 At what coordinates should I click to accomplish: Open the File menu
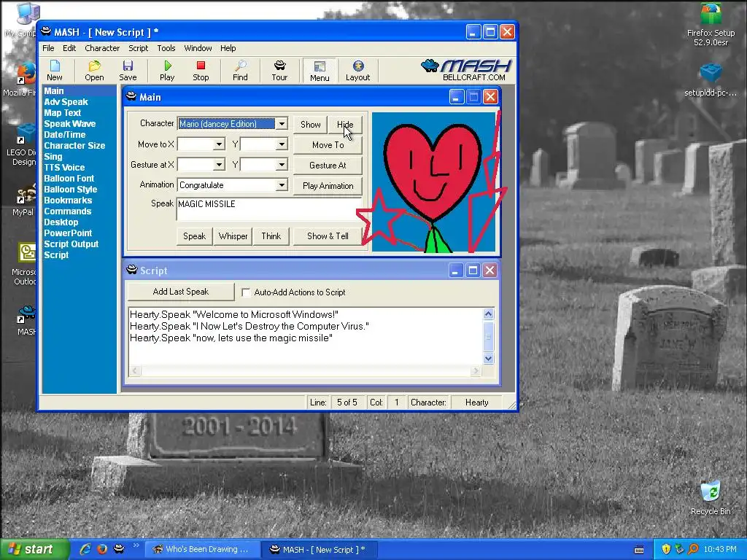click(x=48, y=48)
